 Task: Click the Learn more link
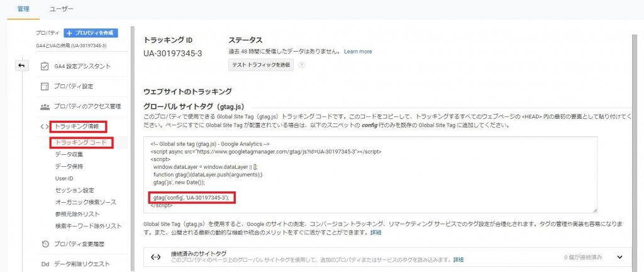358,52
